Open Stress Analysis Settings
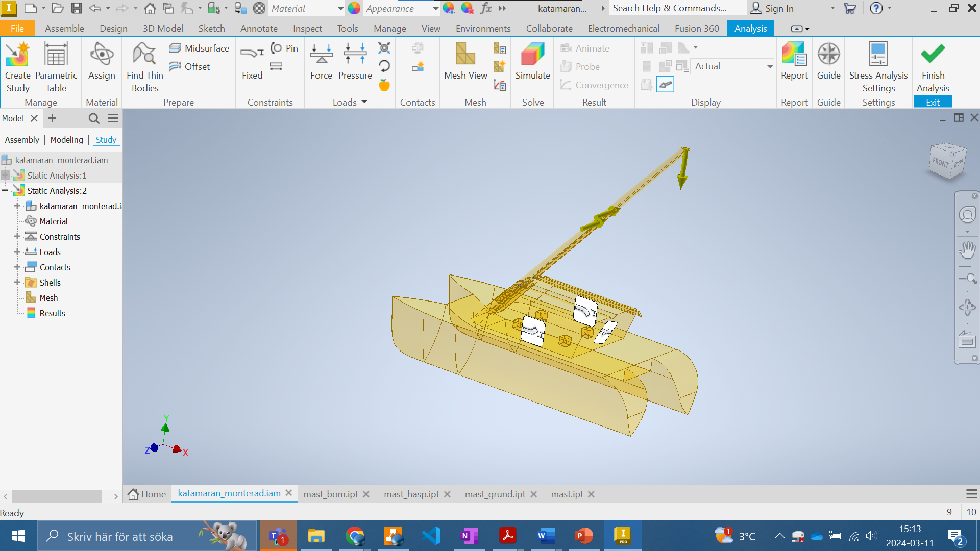This screenshot has height=551, width=980. [x=878, y=67]
